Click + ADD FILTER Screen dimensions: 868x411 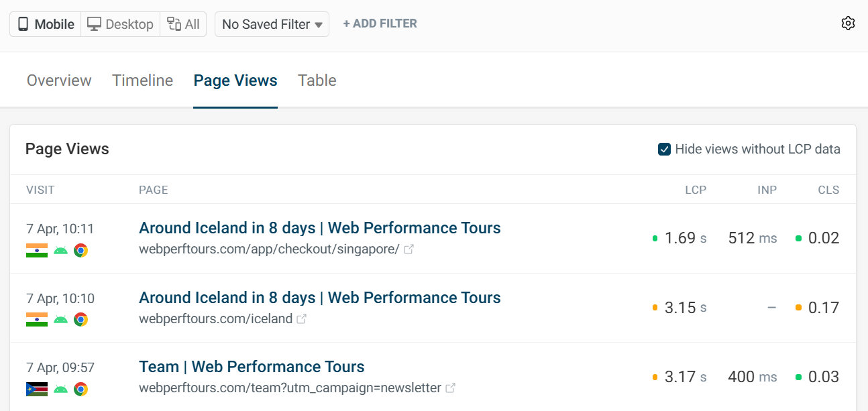(380, 23)
